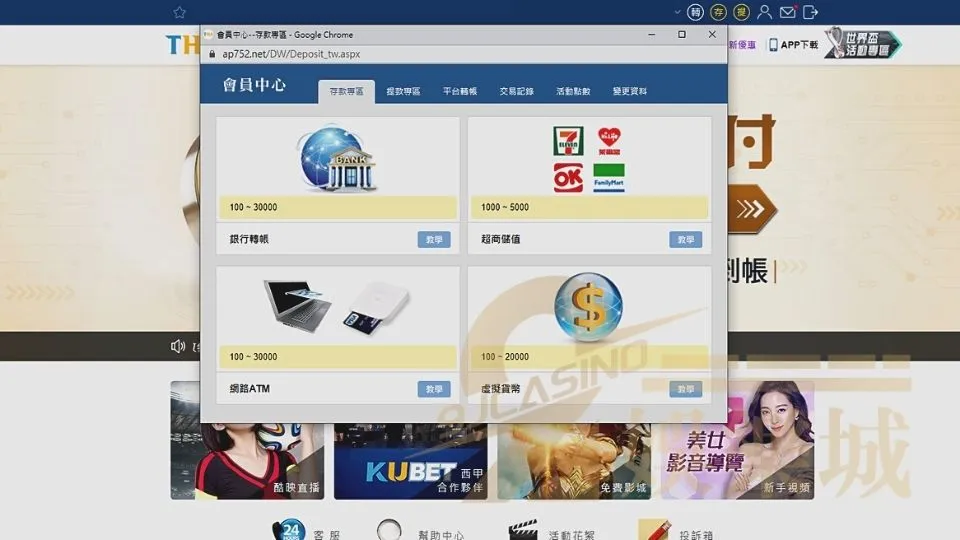
Task: Click the 幫助中心 label in the footer
Action: [441, 535]
